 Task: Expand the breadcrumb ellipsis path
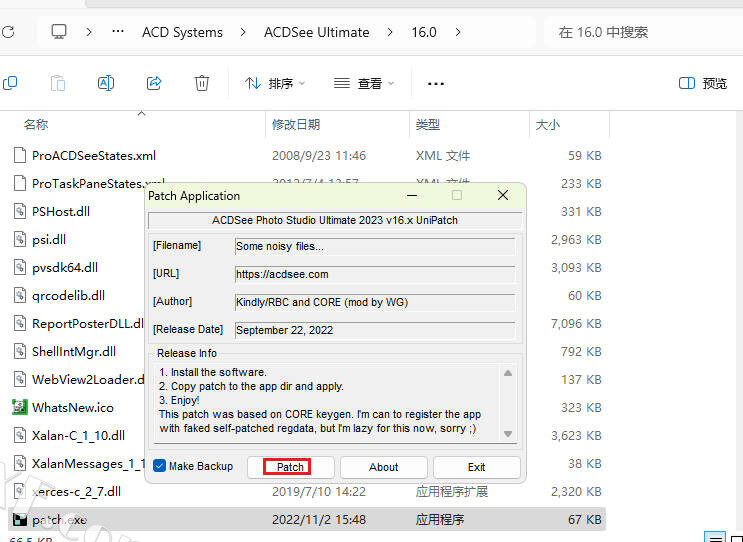click(118, 32)
